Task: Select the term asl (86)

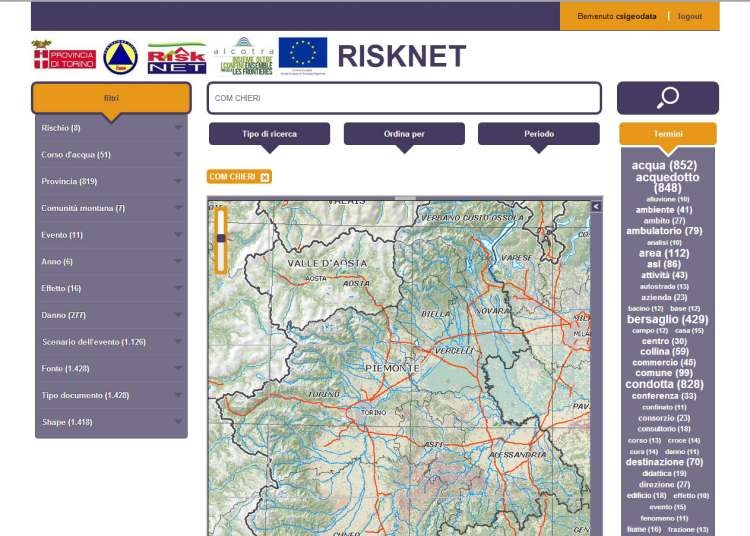Action: [x=663, y=264]
